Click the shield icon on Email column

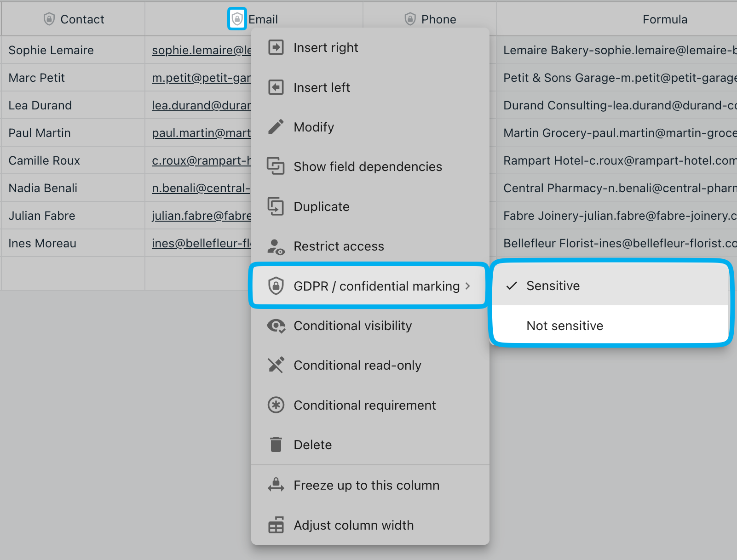[237, 19]
